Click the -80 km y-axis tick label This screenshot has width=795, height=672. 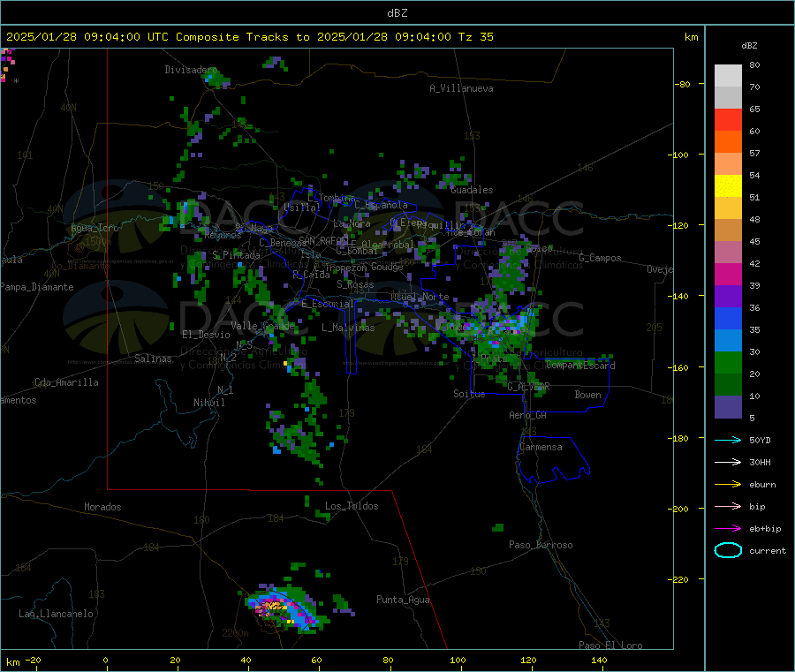(683, 84)
